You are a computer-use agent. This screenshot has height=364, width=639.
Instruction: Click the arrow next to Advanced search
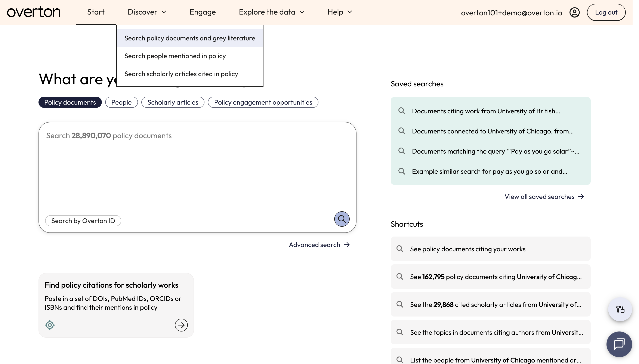[x=347, y=244]
